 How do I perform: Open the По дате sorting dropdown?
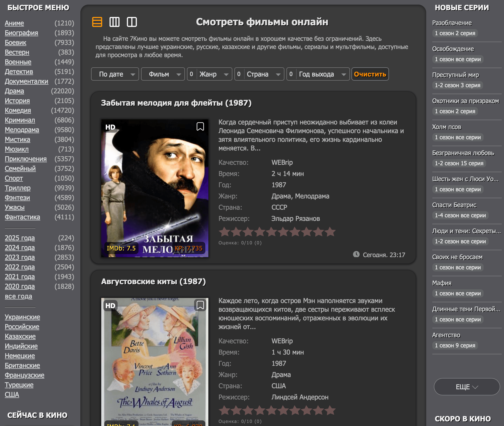pos(115,74)
